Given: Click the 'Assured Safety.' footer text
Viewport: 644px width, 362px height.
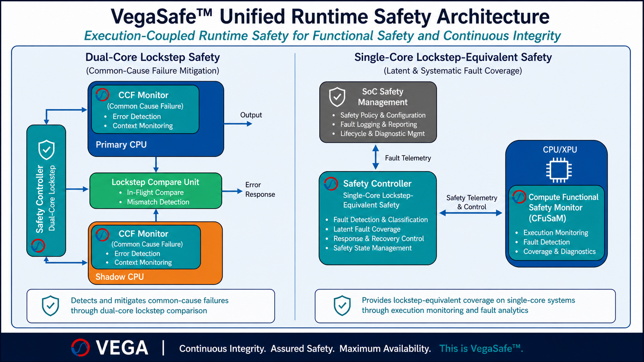Looking at the screenshot, I should 302,349.
